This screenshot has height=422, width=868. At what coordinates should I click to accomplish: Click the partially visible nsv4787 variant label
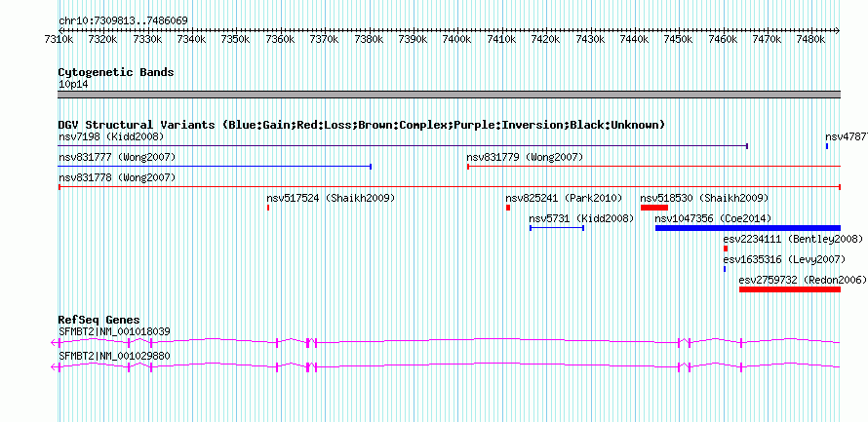coord(847,136)
